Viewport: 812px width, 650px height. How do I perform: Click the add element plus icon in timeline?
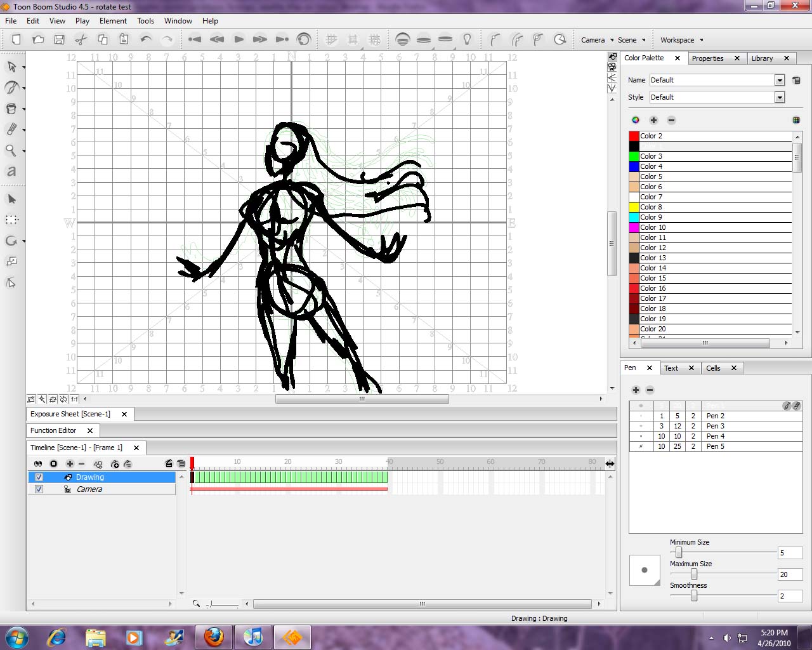click(70, 464)
